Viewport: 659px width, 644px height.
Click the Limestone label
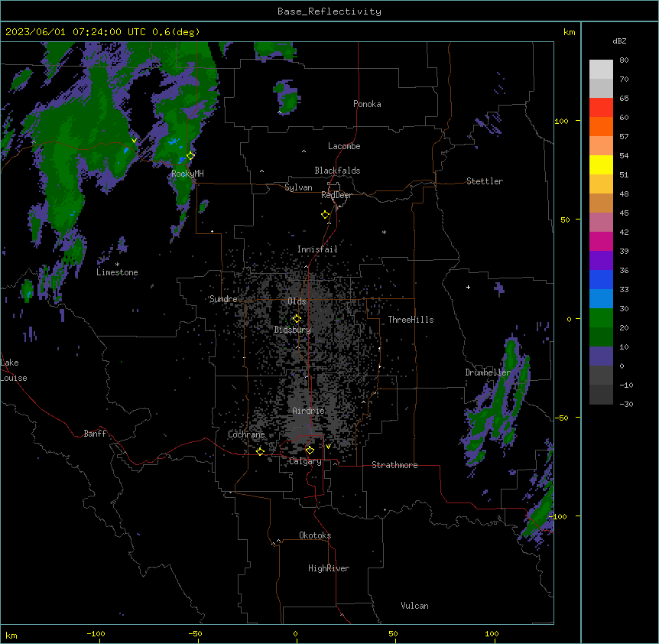(117, 272)
